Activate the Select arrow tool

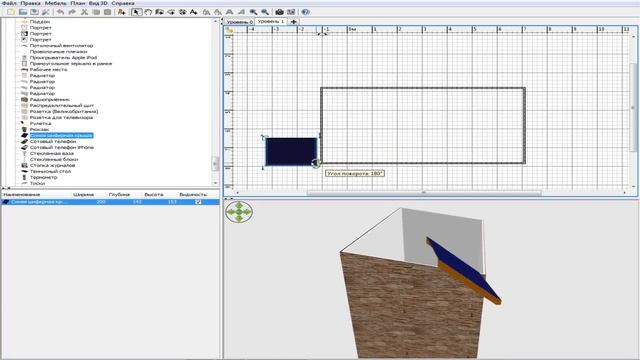click(136, 12)
